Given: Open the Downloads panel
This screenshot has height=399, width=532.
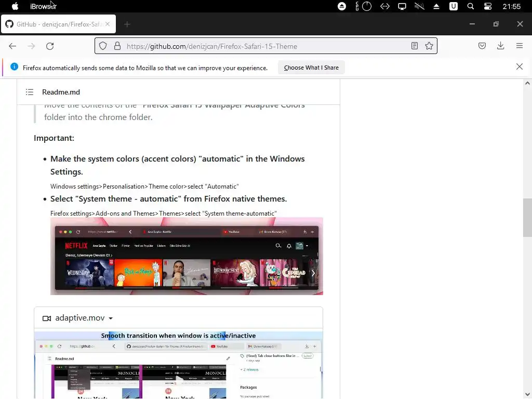Looking at the screenshot, I should (500, 46).
